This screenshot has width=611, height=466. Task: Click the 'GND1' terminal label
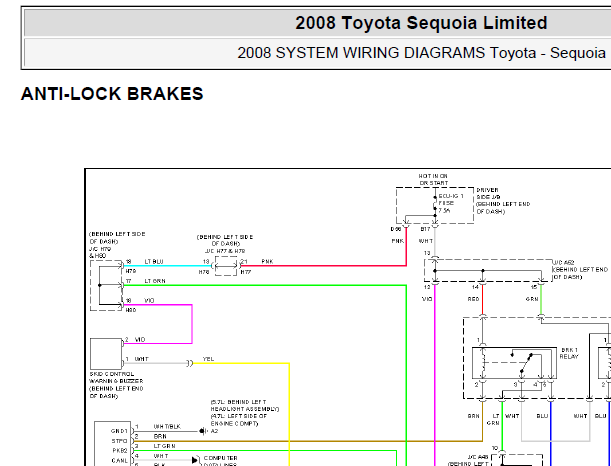(119, 431)
